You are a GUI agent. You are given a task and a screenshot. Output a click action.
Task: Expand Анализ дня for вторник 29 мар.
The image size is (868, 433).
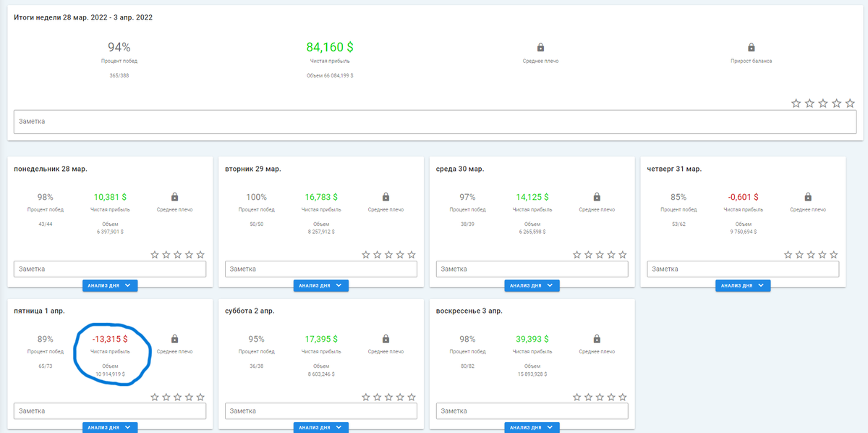click(321, 285)
